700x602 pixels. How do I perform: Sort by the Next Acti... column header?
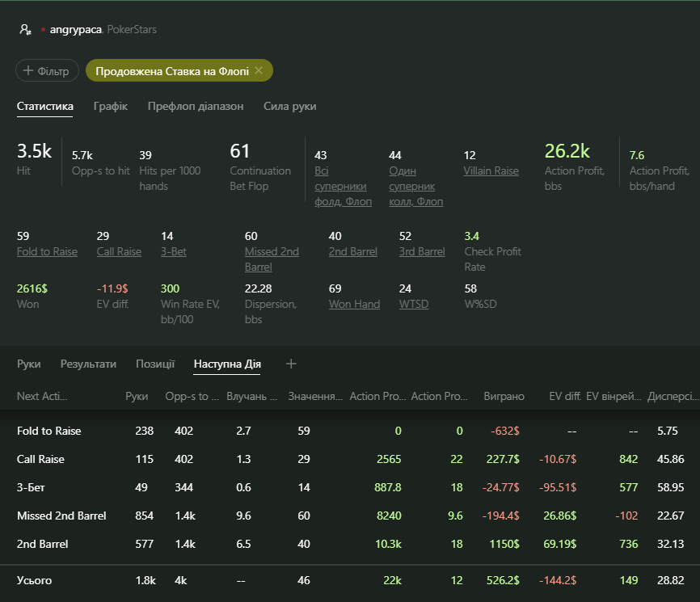click(x=42, y=396)
